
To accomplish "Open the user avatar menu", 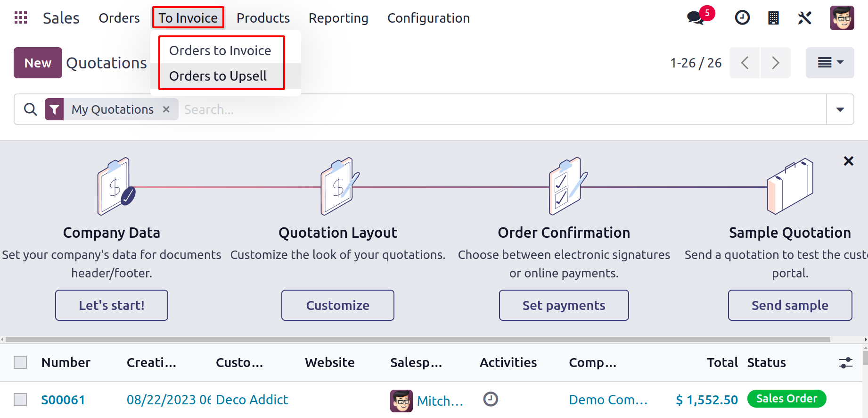I will [x=842, y=18].
